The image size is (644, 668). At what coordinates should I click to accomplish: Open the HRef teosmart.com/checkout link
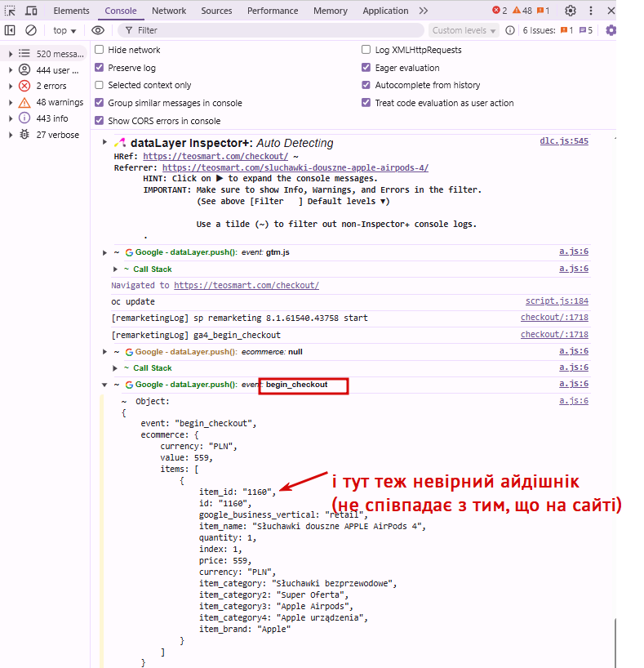click(x=215, y=156)
